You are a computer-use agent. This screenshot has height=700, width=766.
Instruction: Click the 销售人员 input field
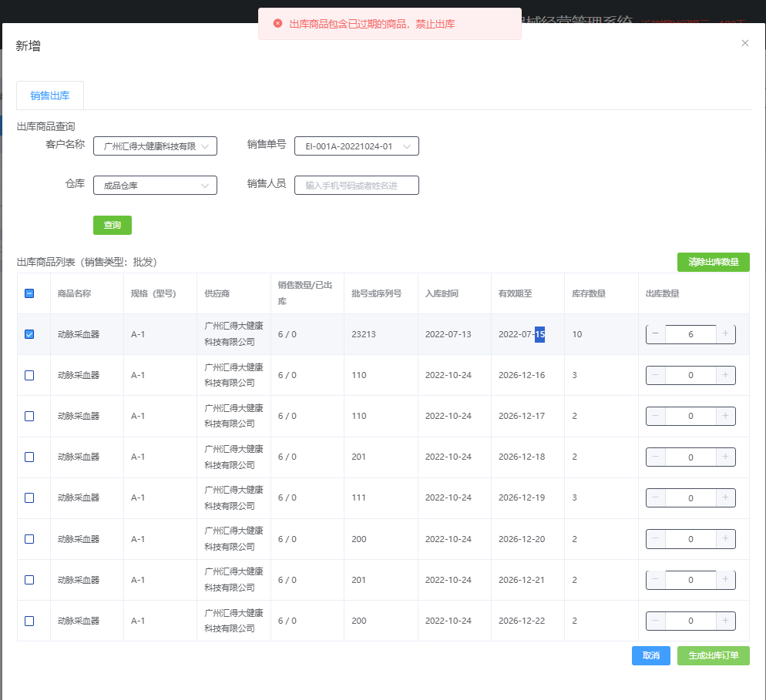click(x=356, y=186)
